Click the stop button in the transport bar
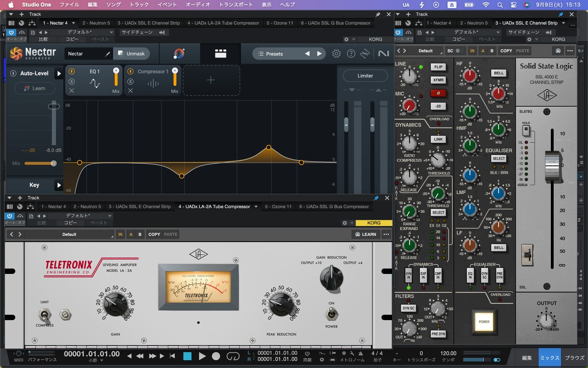This screenshot has height=368, width=588. (x=187, y=356)
